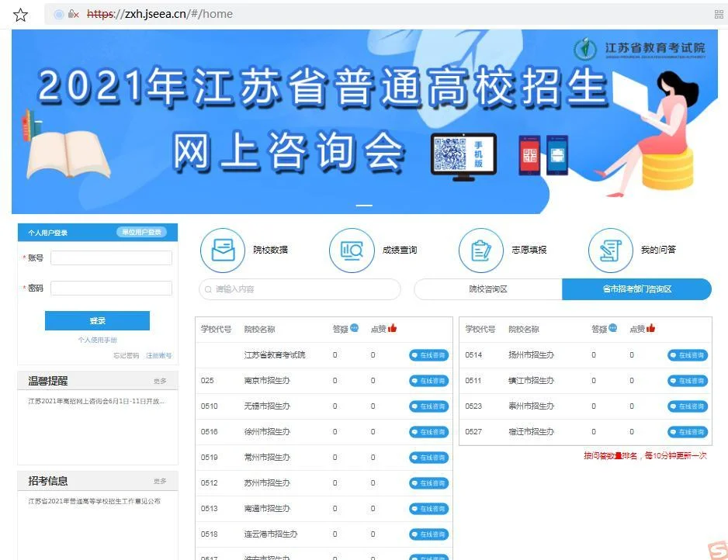Viewport: 728px width, 560px height.
Task: Open the QR code icon in address bar
Action: (719, 15)
